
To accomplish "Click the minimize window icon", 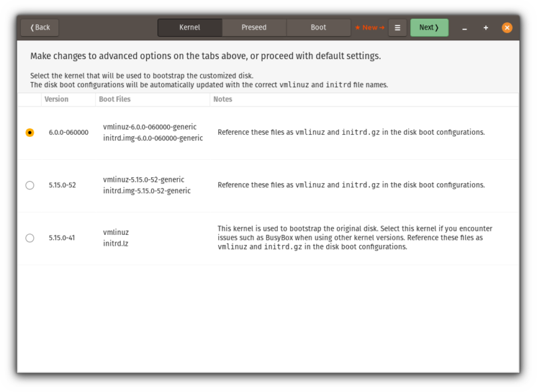I will coord(464,28).
